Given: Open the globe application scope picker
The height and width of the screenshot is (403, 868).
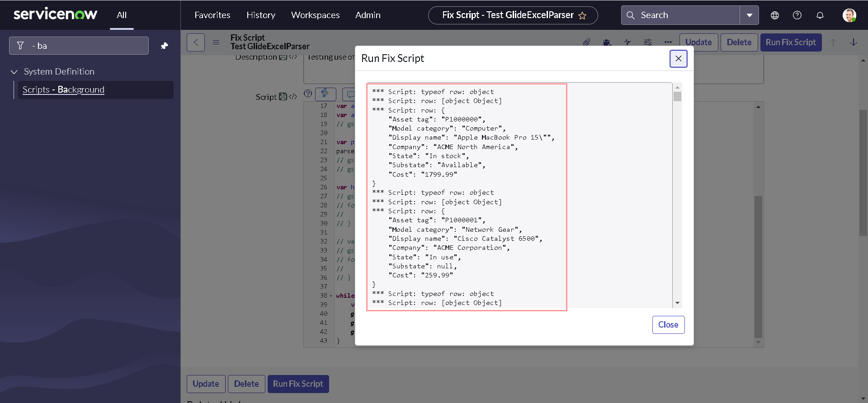Looking at the screenshot, I should tap(775, 15).
